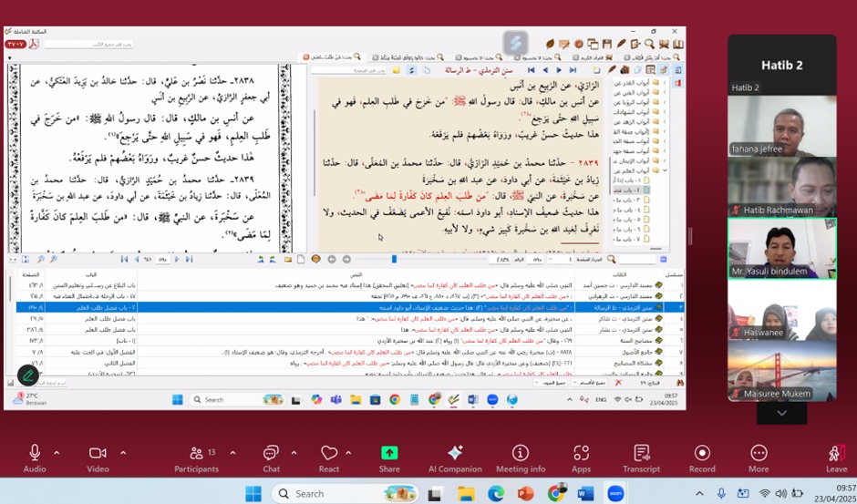Expand audio options arrow beside Audio
The width and height of the screenshot is (857, 504).
[x=57, y=453]
